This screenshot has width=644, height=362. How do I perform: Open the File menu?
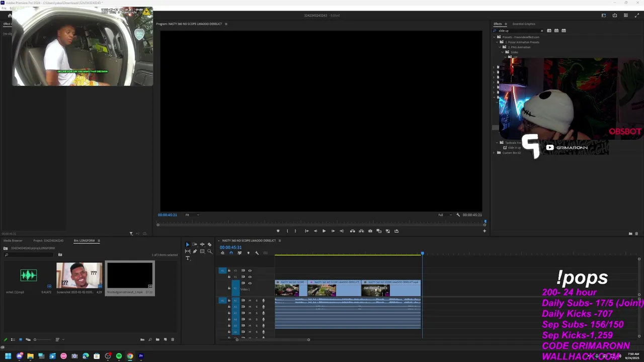4,9
